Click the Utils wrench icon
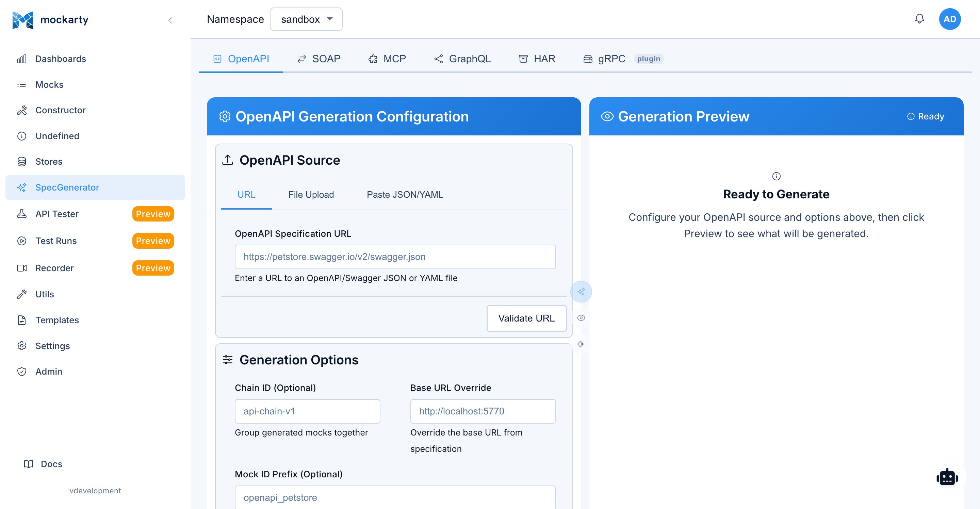Image resolution: width=980 pixels, height=509 pixels. point(22,294)
